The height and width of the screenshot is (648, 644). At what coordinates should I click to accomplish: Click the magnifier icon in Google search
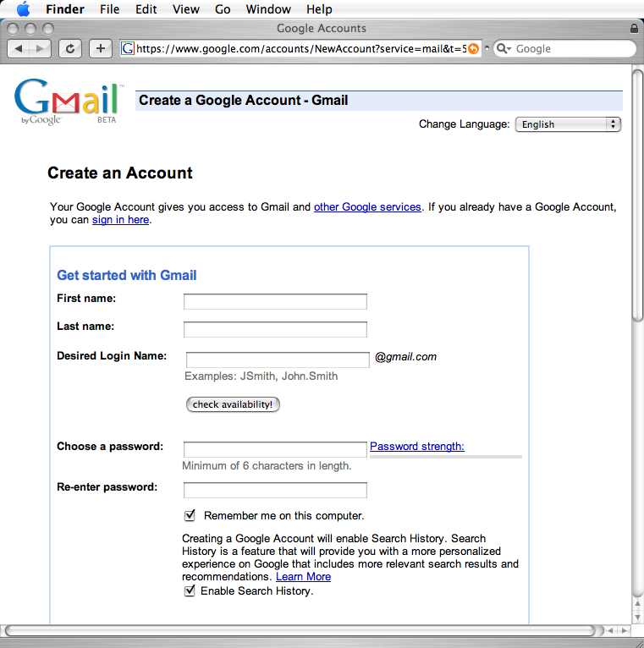(503, 49)
